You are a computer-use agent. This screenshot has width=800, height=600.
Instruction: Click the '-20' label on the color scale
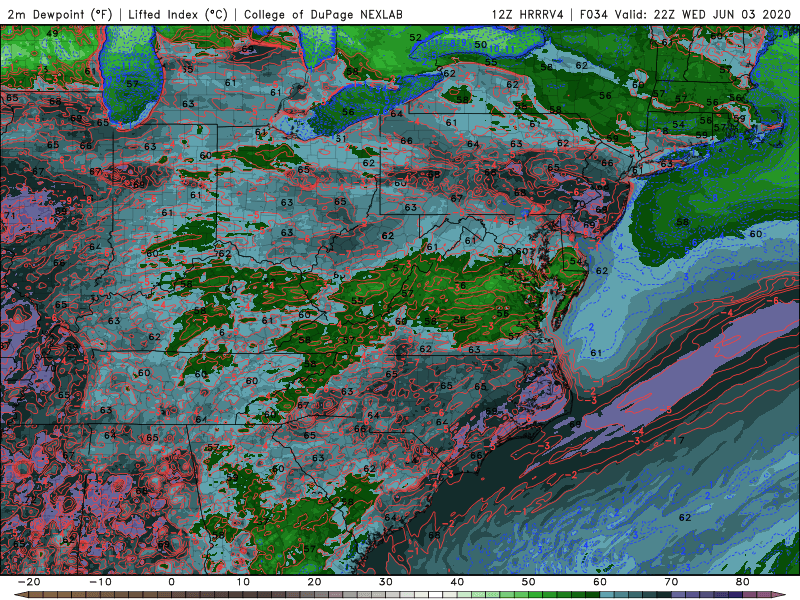pos(29,582)
